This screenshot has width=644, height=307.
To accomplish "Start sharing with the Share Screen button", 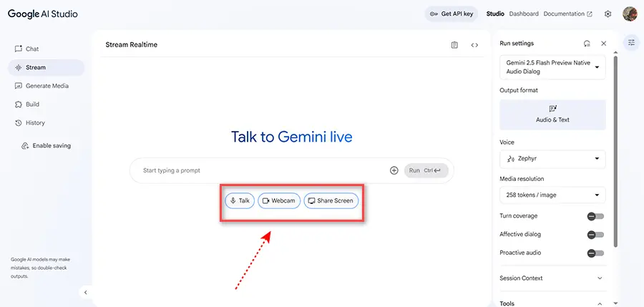I will click(331, 201).
